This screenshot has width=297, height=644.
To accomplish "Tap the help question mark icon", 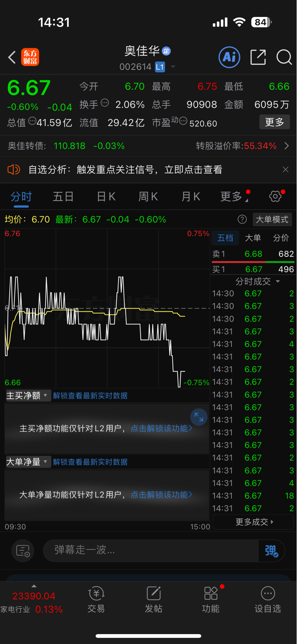I will click(x=242, y=220).
